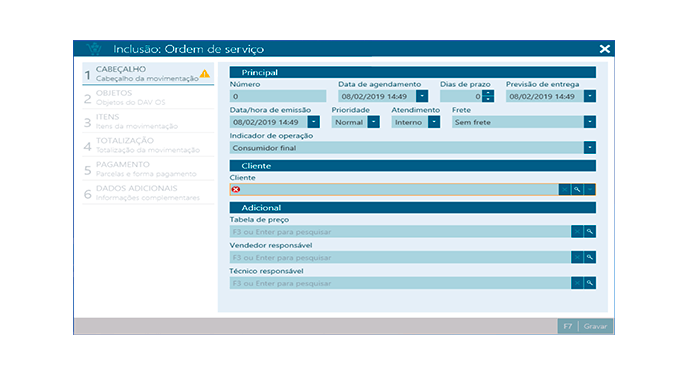Click the warning triangle on the Cabeçalho step

(205, 74)
